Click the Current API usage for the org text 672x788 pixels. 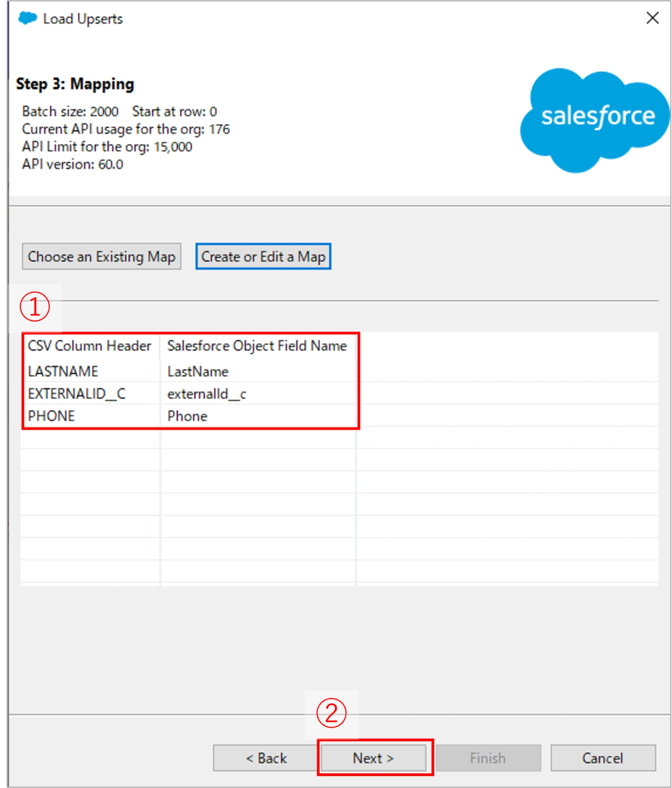(126, 129)
